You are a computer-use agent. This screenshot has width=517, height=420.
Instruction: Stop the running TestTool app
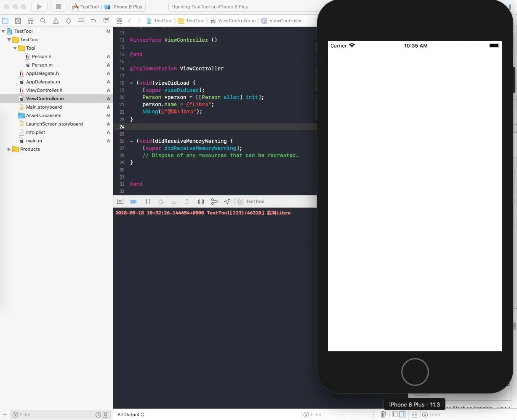[x=59, y=7]
